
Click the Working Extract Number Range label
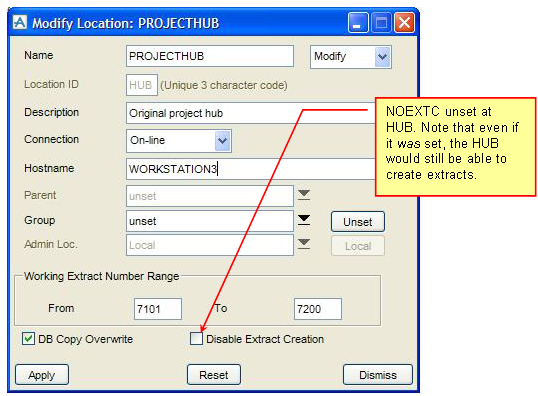coord(102,276)
